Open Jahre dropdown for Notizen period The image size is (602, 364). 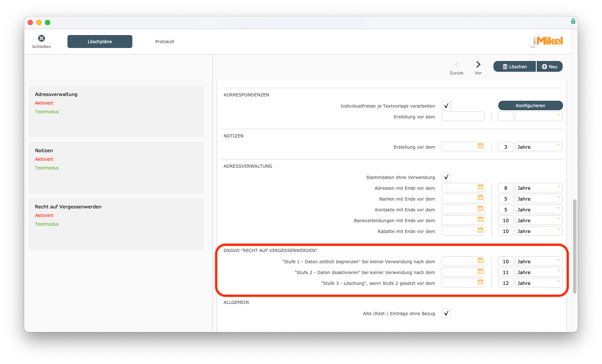(x=538, y=147)
